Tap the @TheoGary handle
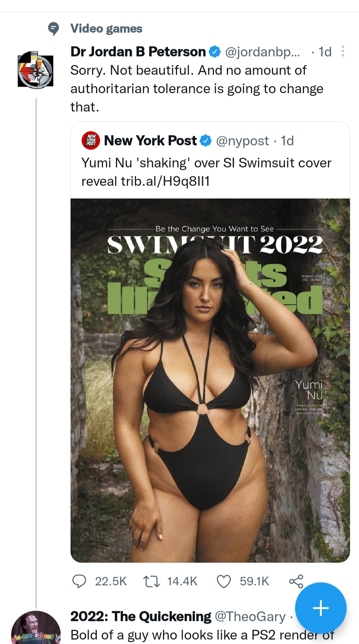 click(x=250, y=617)
